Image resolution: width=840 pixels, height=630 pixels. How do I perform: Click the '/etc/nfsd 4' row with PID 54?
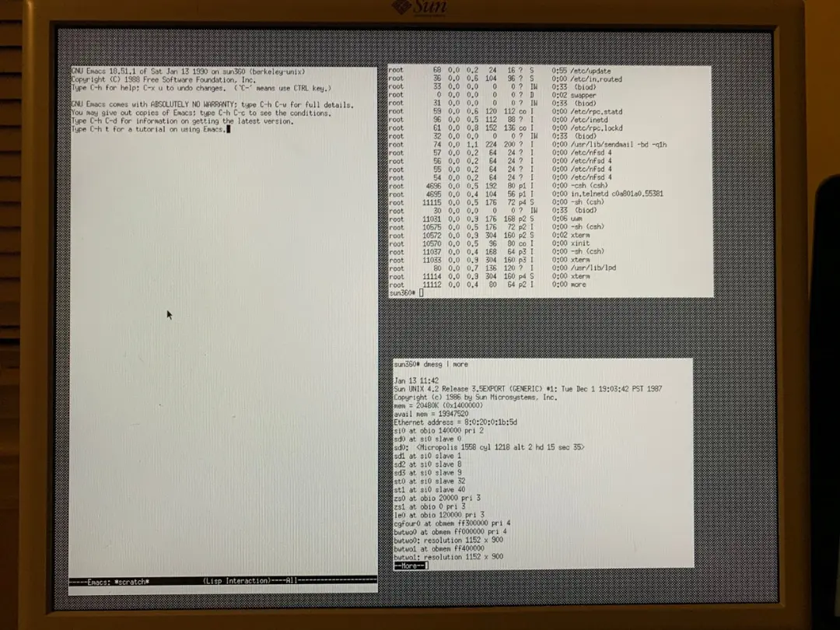pyautogui.click(x=500, y=177)
